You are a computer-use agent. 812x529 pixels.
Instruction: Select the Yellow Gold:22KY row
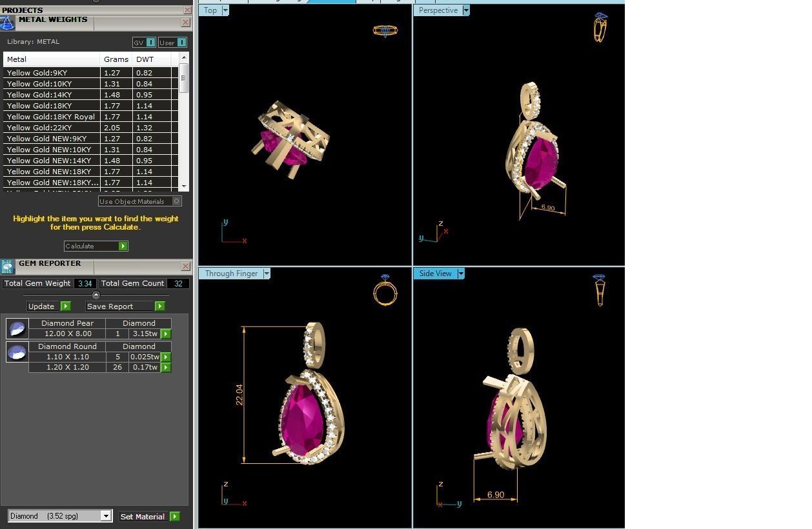pyautogui.click(x=90, y=128)
